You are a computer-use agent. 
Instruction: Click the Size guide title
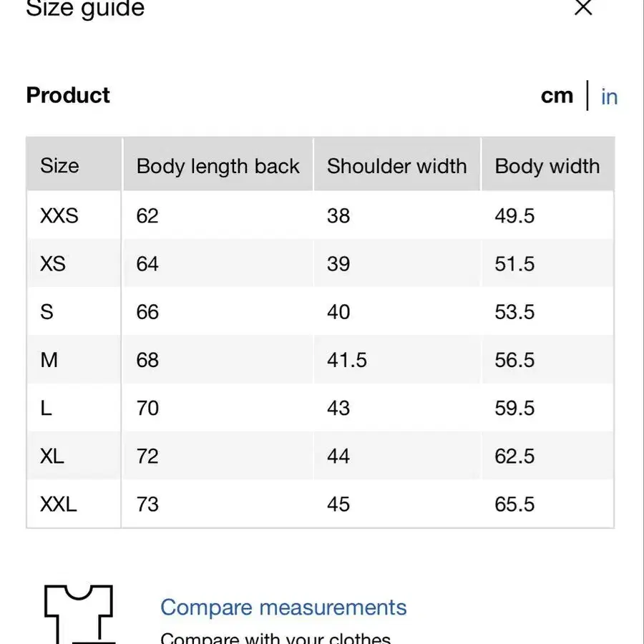point(85,9)
